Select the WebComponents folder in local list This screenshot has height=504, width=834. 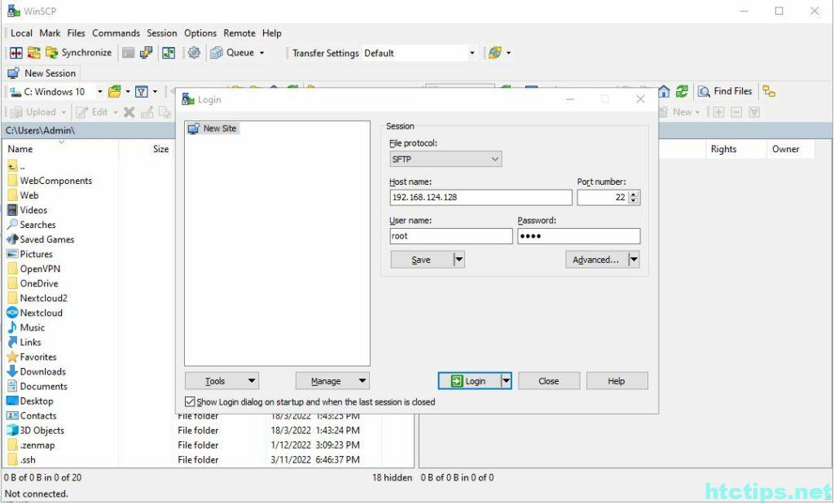click(x=50, y=181)
